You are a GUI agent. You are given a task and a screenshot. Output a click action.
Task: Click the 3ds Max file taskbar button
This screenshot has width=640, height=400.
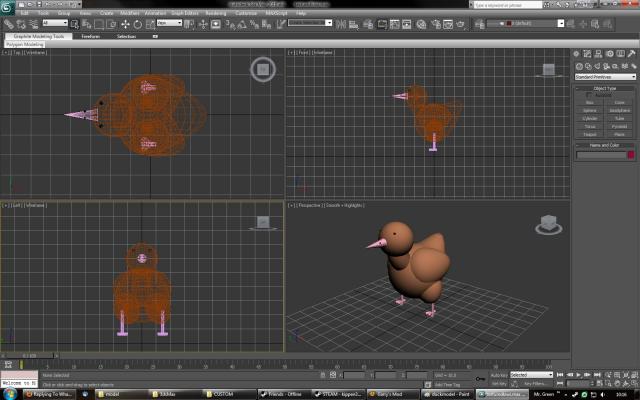(x=497, y=394)
